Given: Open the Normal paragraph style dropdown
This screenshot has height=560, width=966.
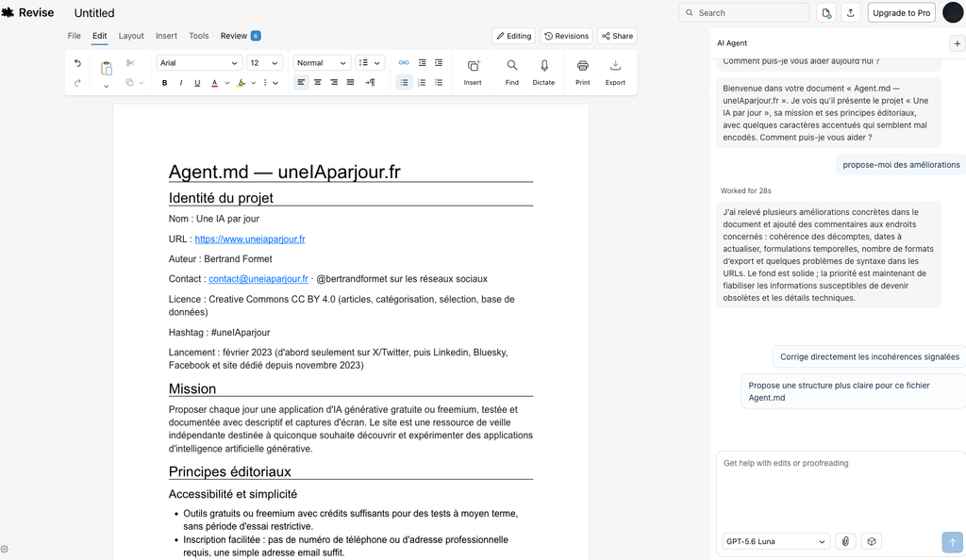Looking at the screenshot, I should (x=322, y=63).
